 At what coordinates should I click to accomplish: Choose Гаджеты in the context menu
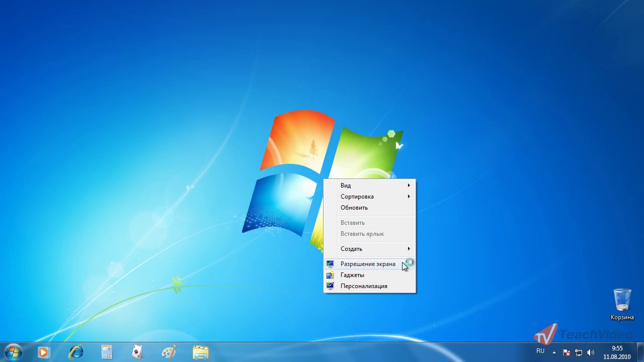click(x=369, y=275)
